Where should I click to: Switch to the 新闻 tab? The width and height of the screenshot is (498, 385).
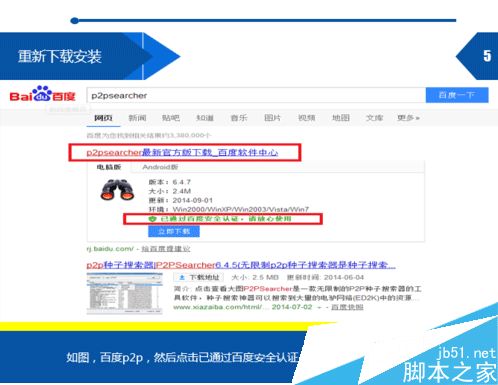[137, 118]
